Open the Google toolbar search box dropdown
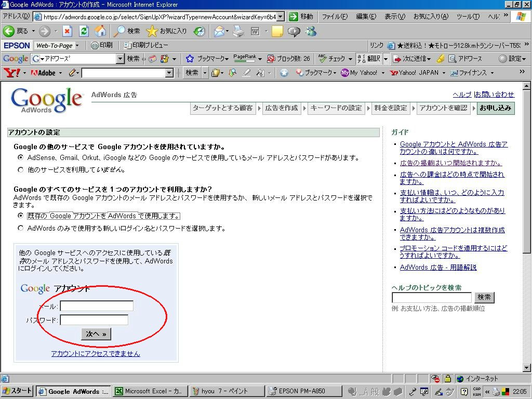 click(121, 59)
